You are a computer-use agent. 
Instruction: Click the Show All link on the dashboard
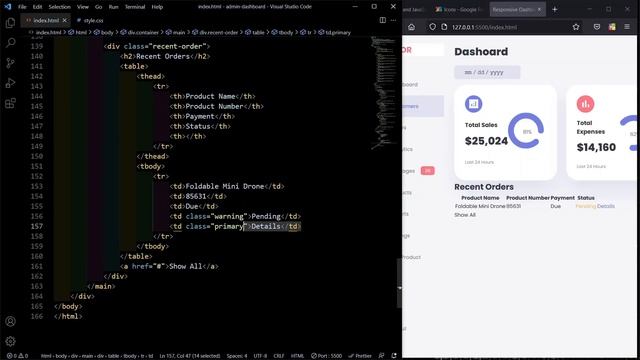(465, 215)
